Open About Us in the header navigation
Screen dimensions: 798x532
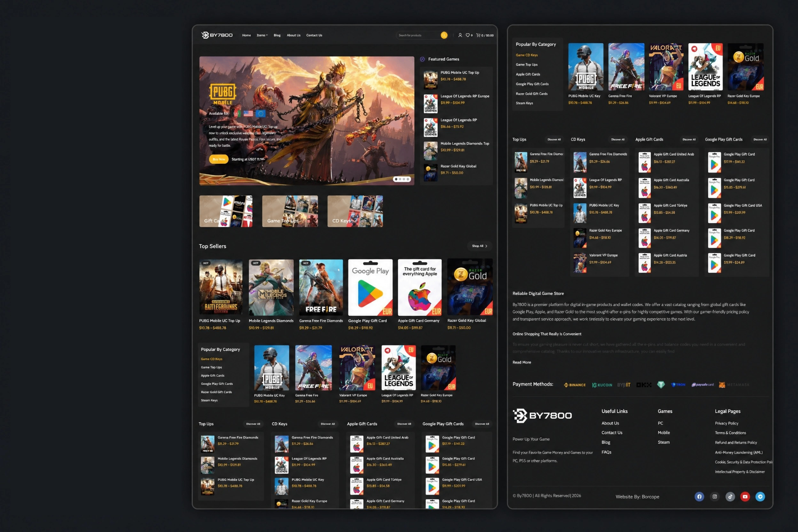pos(293,35)
